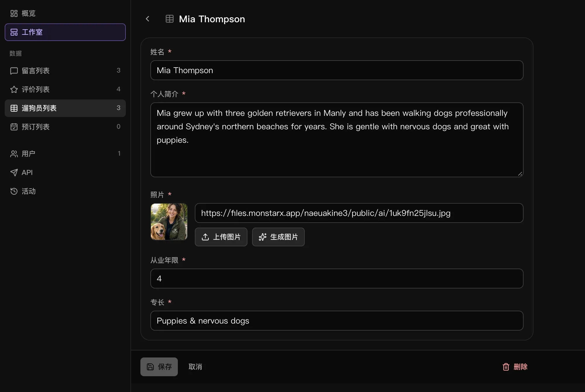Click Mia's photo thumbnail with dog
585x392 pixels.
click(169, 222)
